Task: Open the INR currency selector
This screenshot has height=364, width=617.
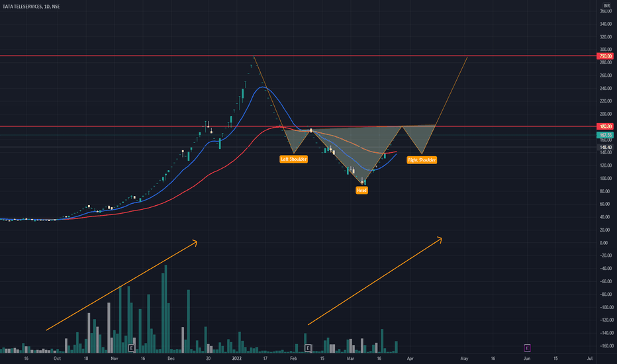Action: tap(606, 5)
